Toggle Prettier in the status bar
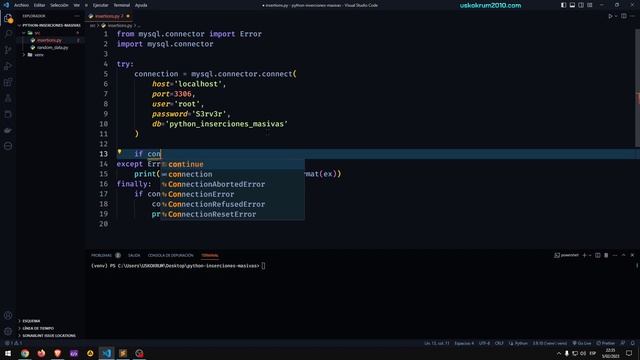Viewport: 640px width, 360px height. tap(606, 343)
